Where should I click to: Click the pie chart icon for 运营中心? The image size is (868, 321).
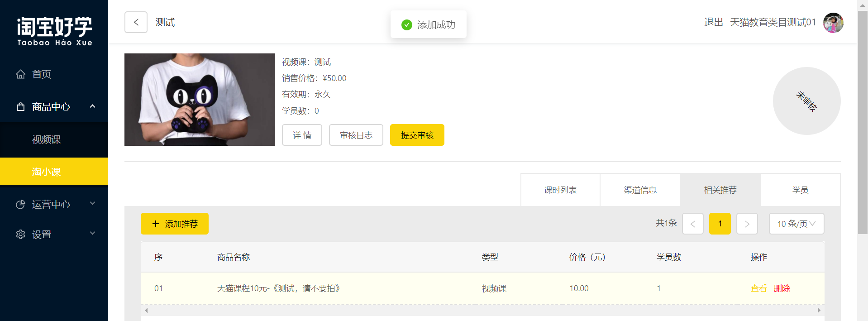20,205
